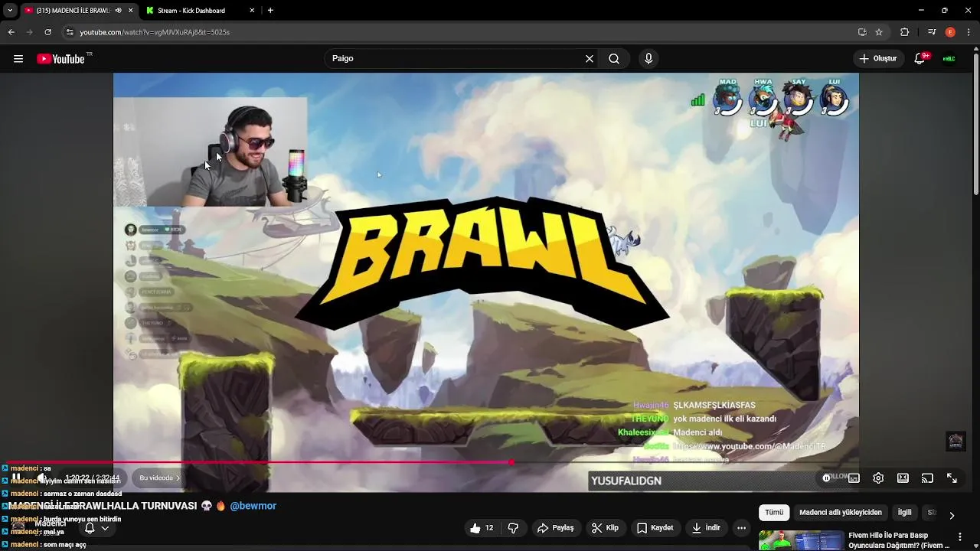Open a new browser tab
This screenshot has width=980, height=551.
click(270, 11)
